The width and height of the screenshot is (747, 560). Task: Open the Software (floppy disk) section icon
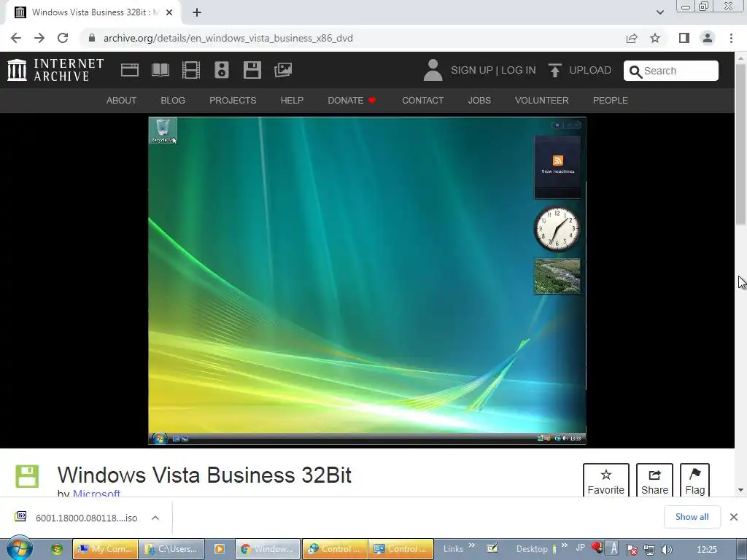tap(252, 70)
